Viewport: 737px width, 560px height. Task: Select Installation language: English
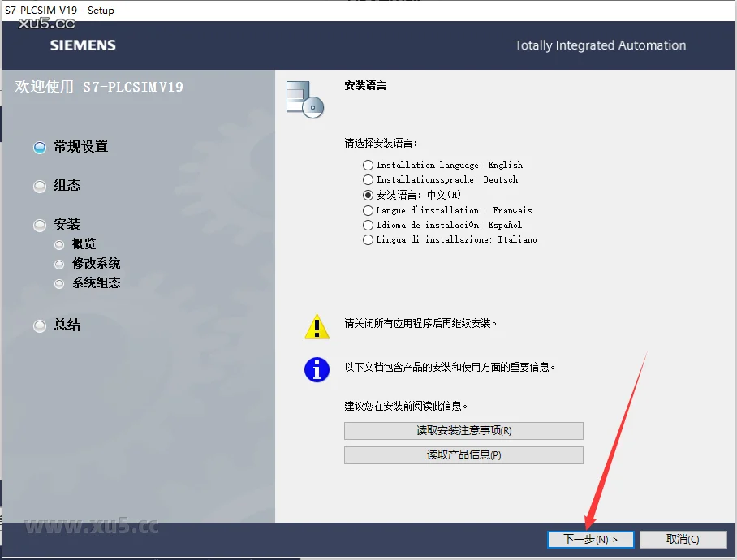[x=368, y=165]
